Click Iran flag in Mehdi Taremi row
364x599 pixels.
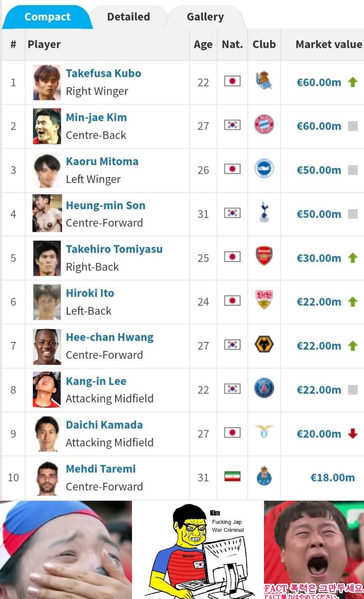[x=232, y=477]
